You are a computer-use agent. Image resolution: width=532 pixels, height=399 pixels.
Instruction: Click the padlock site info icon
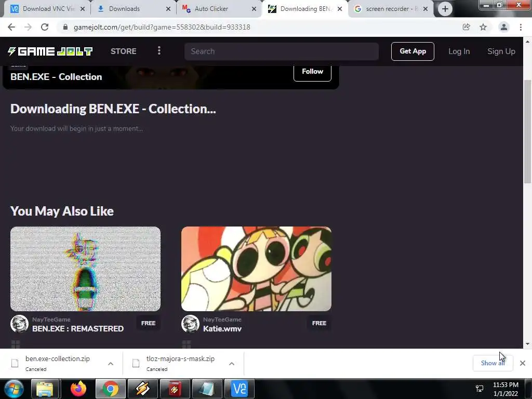click(65, 27)
